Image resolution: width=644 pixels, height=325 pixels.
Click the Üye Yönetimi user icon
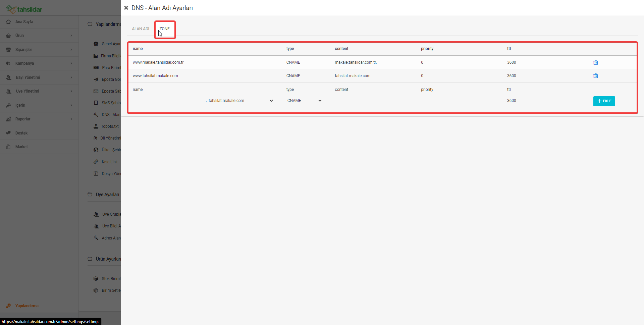(x=9, y=91)
